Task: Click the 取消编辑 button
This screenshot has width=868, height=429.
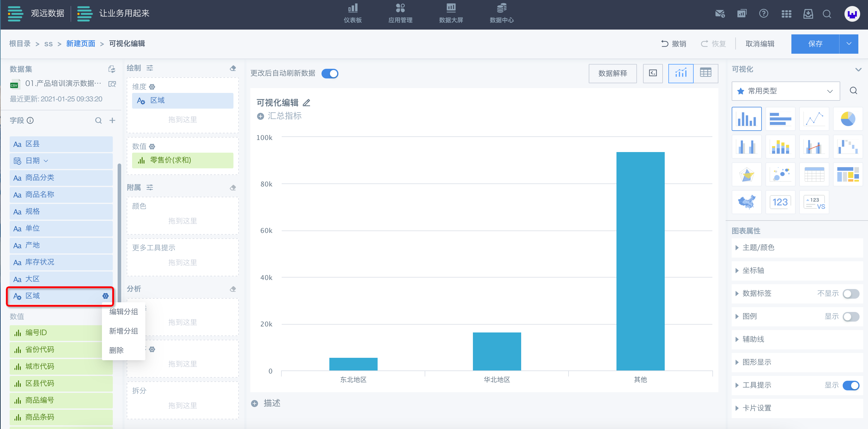Action: pos(759,44)
